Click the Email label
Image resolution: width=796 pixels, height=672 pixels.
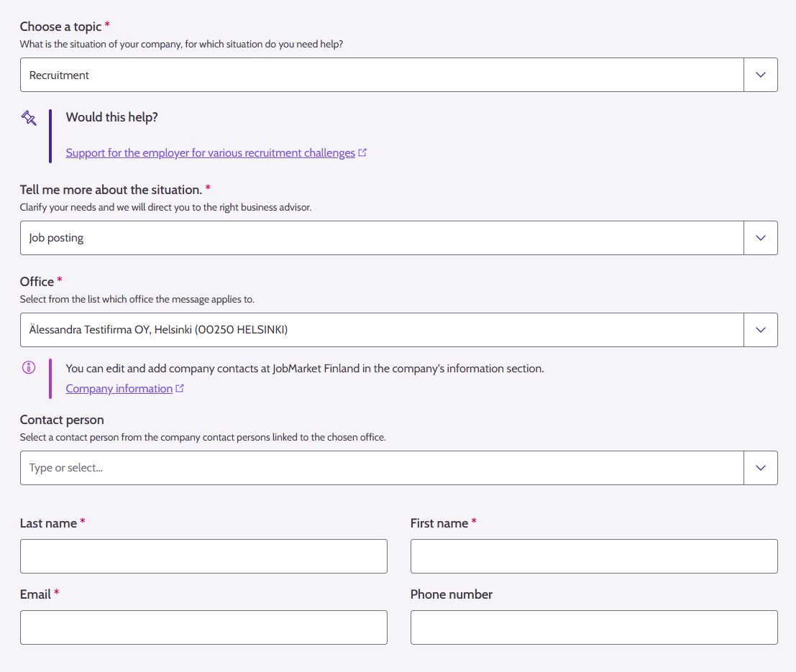(35, 594)
